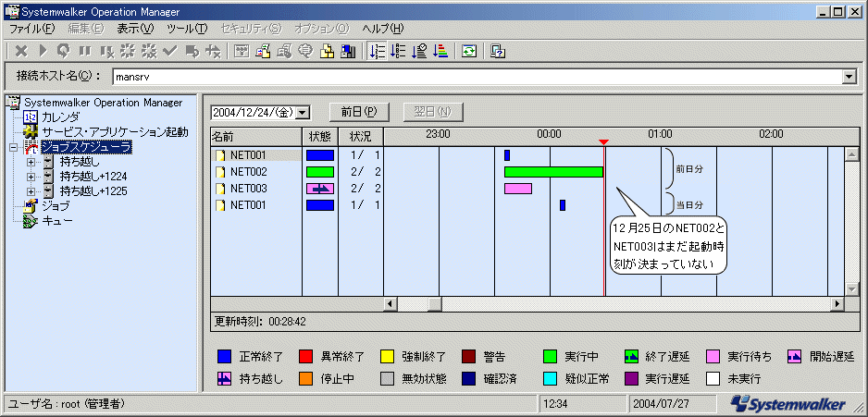Select カレンダ in the tree

click(x=60, y=117)
